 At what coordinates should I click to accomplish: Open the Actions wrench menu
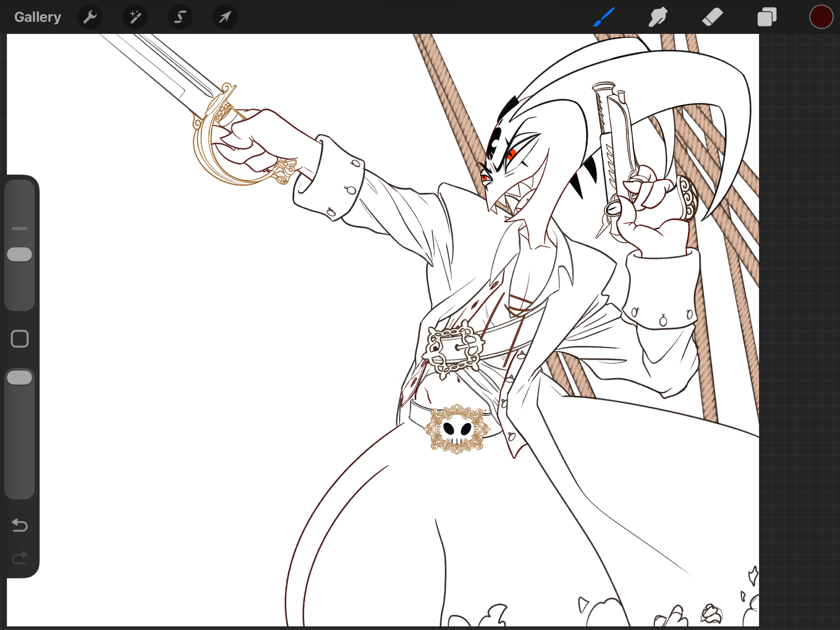[x=90, y=17]
